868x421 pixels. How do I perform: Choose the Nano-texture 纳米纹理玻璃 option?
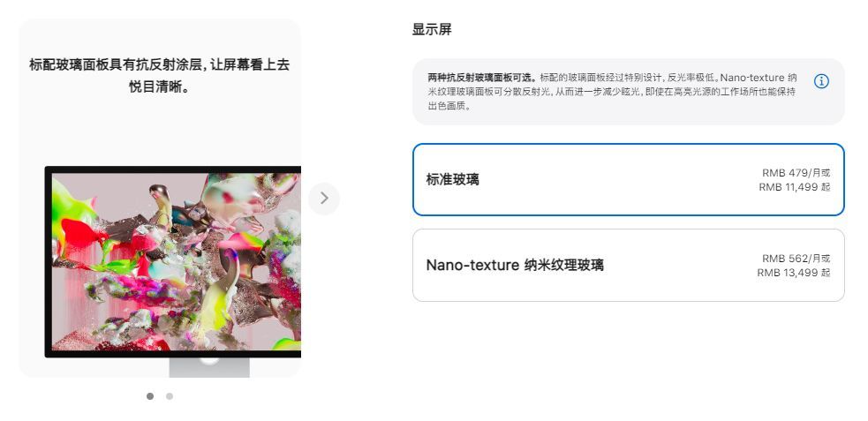point(629,266)
